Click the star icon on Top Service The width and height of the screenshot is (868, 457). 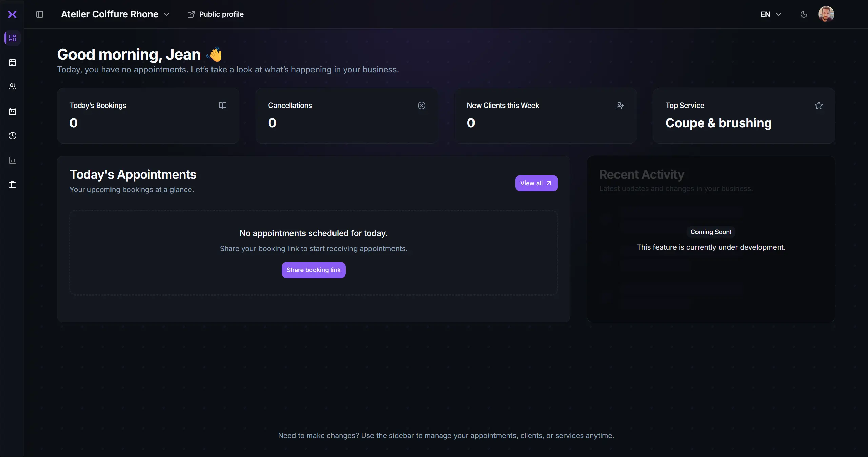(819, 106)
